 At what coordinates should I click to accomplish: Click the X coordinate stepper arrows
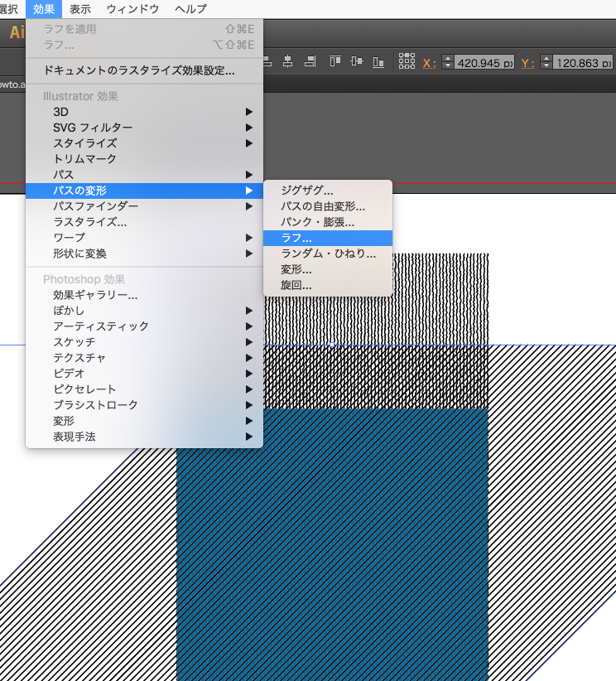(448, 62)
